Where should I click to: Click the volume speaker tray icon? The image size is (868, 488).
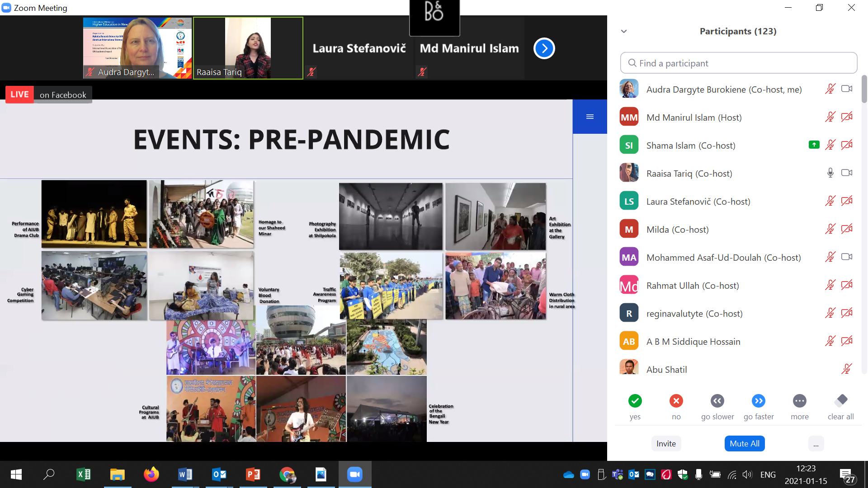[x=747, y=475]
